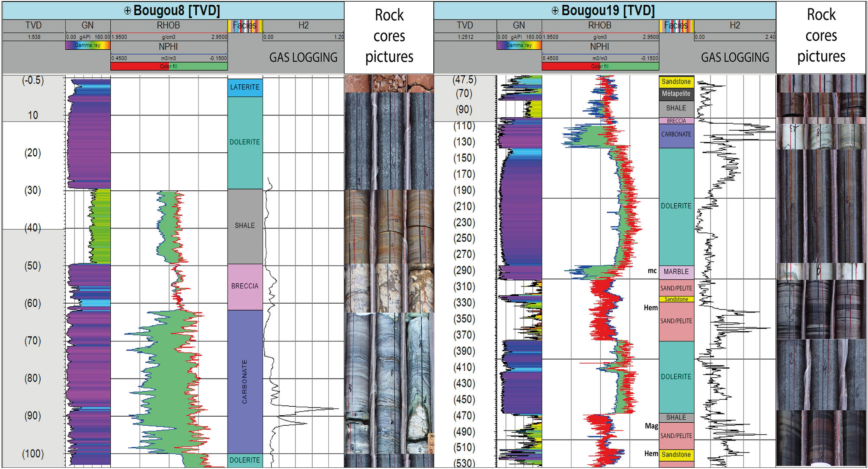
Task: Click the multicolor Facies header icon in Bougou8
Action: coord(245,26)
